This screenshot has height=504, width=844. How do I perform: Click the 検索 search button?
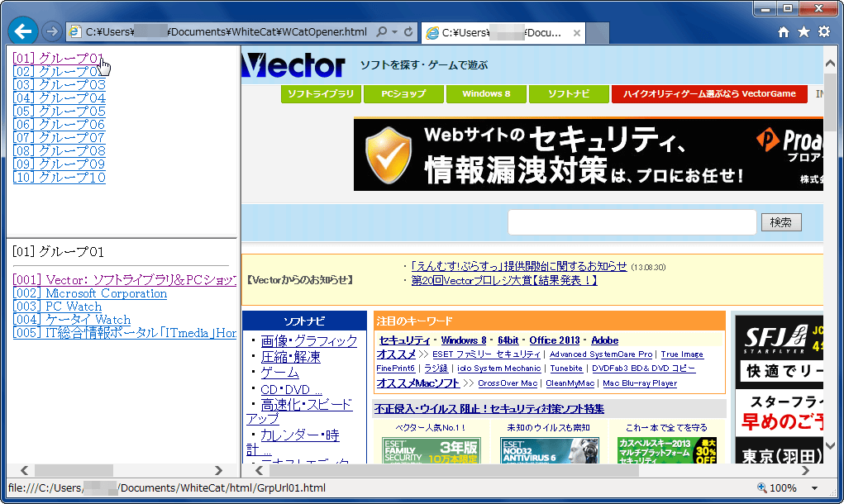coord(781,222)
